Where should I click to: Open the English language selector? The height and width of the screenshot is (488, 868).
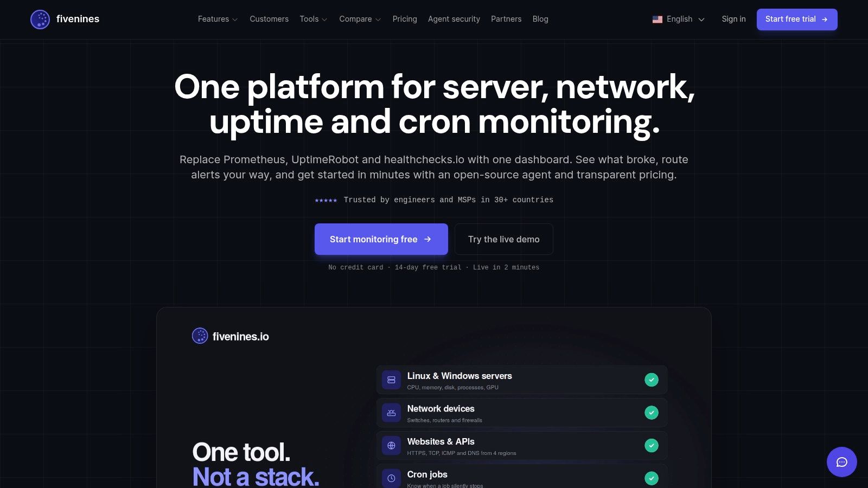pyautogui.click(x=679, y=19)
